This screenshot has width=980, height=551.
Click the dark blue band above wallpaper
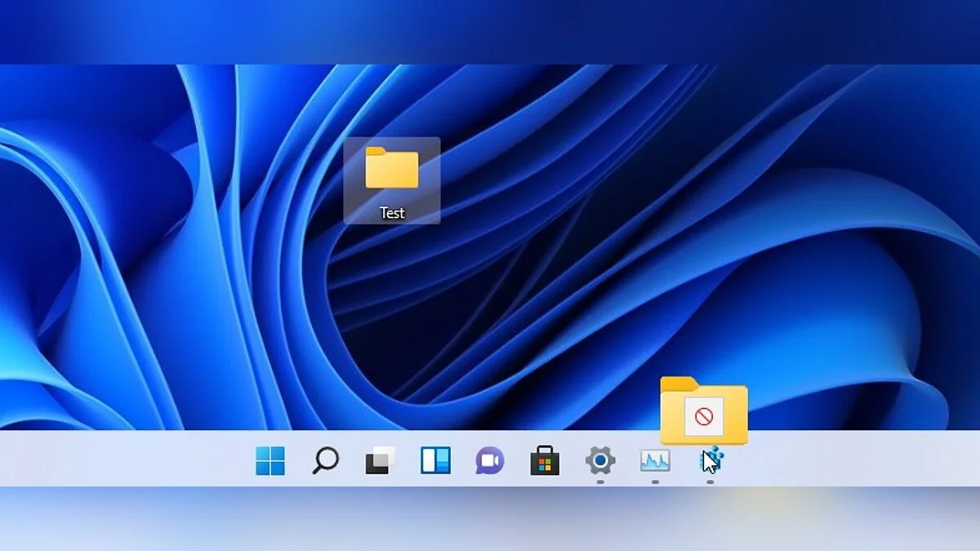tap(490, 31)
